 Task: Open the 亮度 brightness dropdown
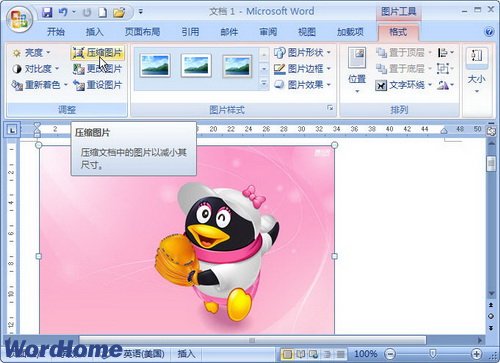(31, 53)
